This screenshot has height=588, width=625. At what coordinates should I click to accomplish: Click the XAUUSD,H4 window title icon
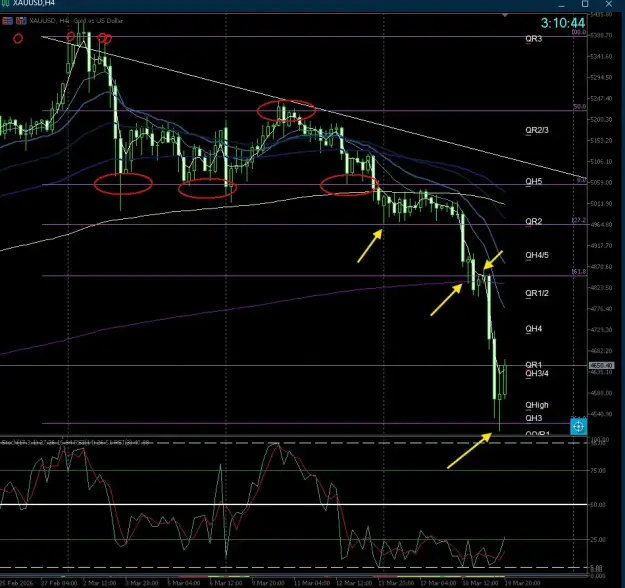tap(5, 3)
